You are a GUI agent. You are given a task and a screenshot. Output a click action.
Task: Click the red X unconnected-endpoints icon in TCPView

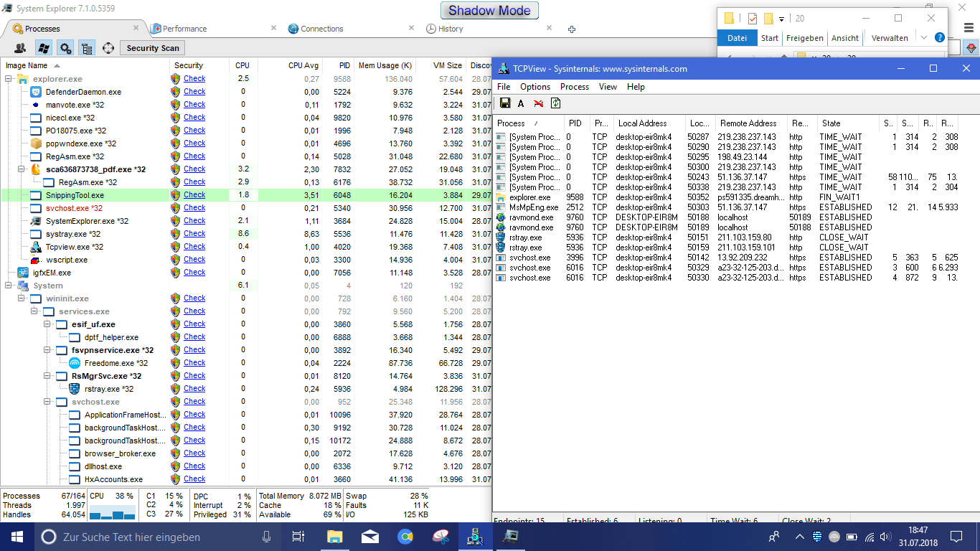click(538, 103)
